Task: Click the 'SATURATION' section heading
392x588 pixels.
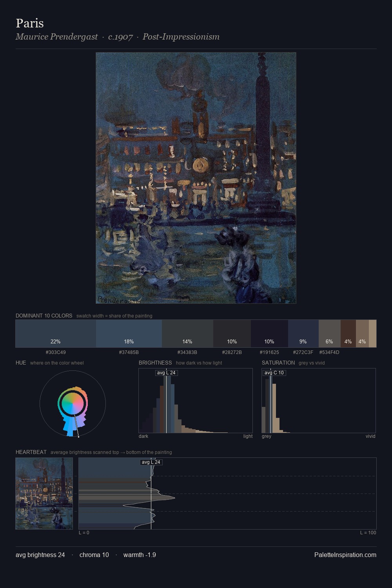Action: pyautogui.click(x=278, y=363)
